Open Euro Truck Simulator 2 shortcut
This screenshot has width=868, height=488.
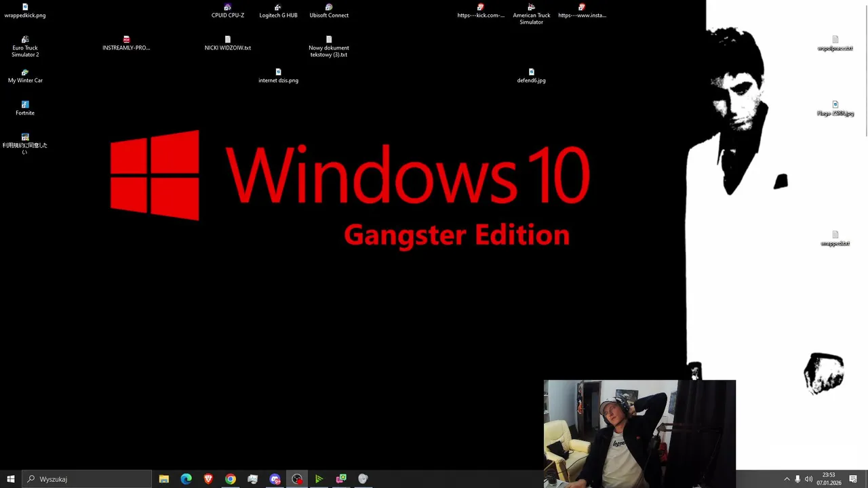(x=25, y=47)
